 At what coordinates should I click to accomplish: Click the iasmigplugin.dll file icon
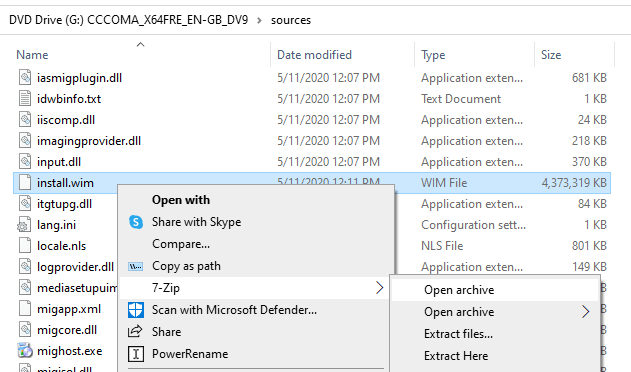coord(25,77)
